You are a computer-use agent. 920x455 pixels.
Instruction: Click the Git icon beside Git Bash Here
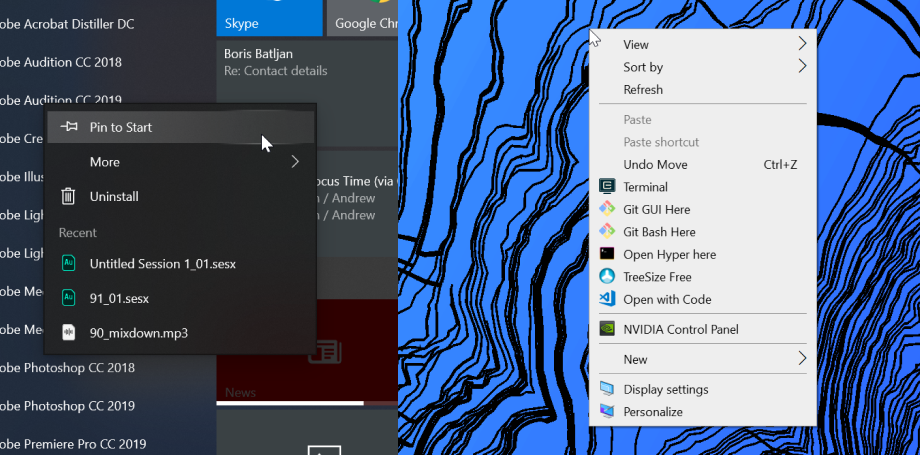(x=607, y=231)
